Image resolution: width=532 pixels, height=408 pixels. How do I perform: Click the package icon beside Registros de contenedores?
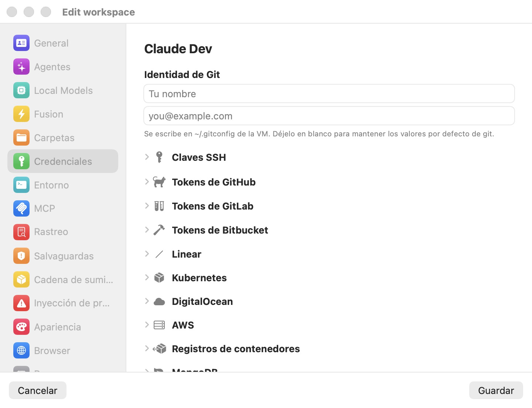click(159, 348)
